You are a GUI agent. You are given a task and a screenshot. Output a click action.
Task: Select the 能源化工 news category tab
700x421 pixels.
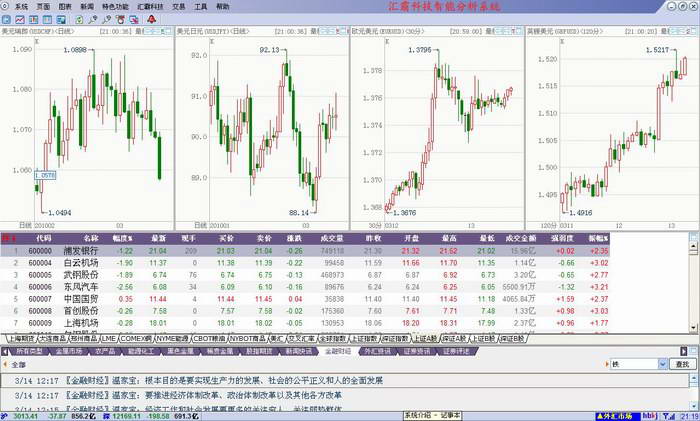[142, 351]
